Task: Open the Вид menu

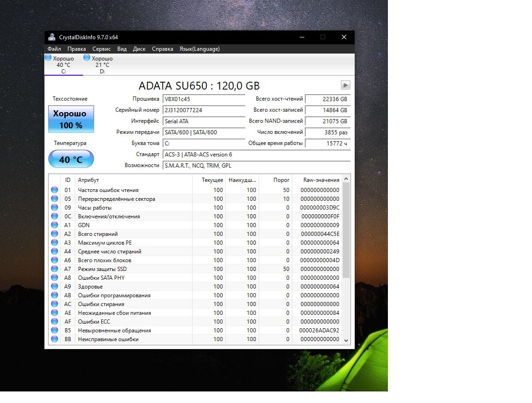Action: point(122,49)
